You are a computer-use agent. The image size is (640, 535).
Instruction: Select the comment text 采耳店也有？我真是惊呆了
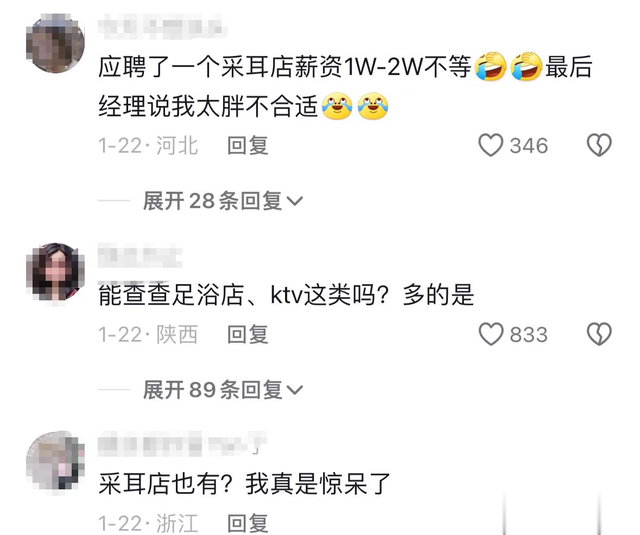(x=244, y=484)
